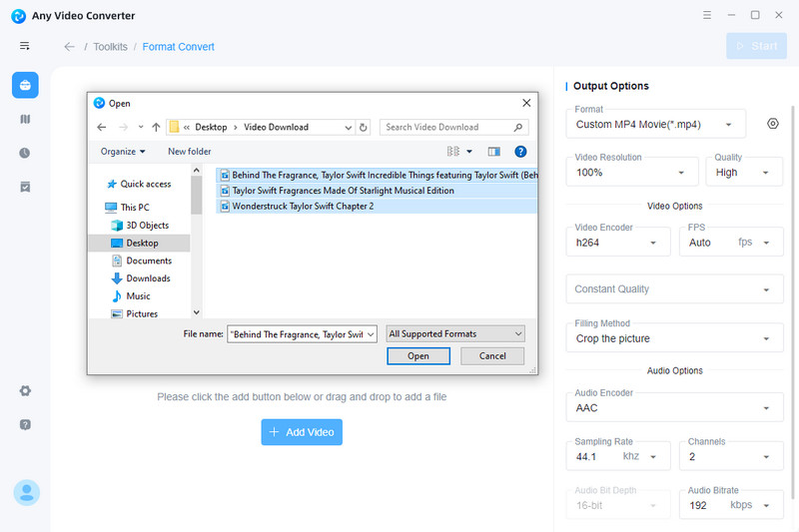Expand the Format dropdown Custom MP4 Movie
The image size is (799, 532).
point(656,124)
